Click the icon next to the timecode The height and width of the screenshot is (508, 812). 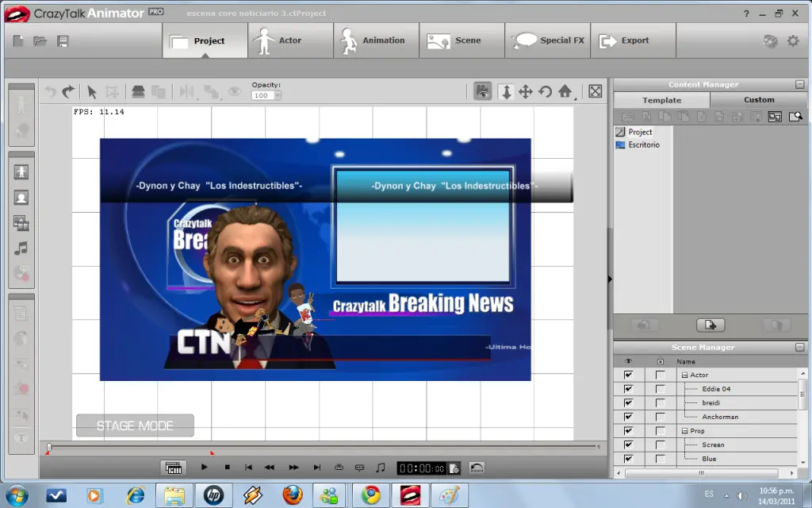454,468
